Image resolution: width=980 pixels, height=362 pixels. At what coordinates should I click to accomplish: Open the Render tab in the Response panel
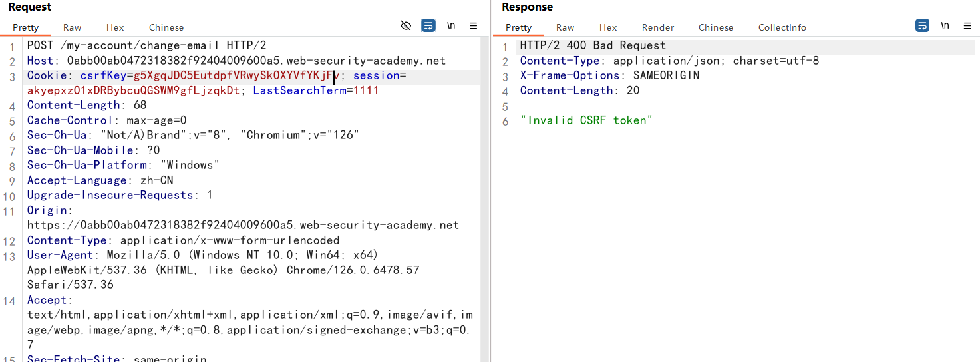pos(658,27)
